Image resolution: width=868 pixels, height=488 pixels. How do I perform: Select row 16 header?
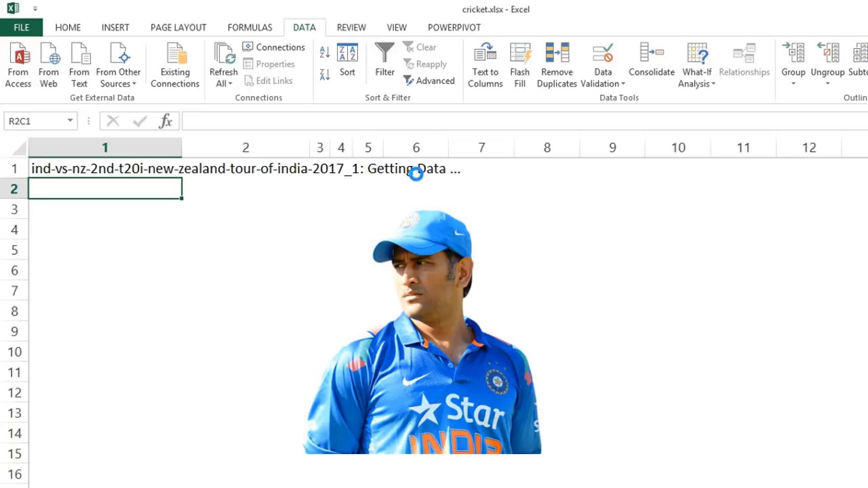point(14,474)
